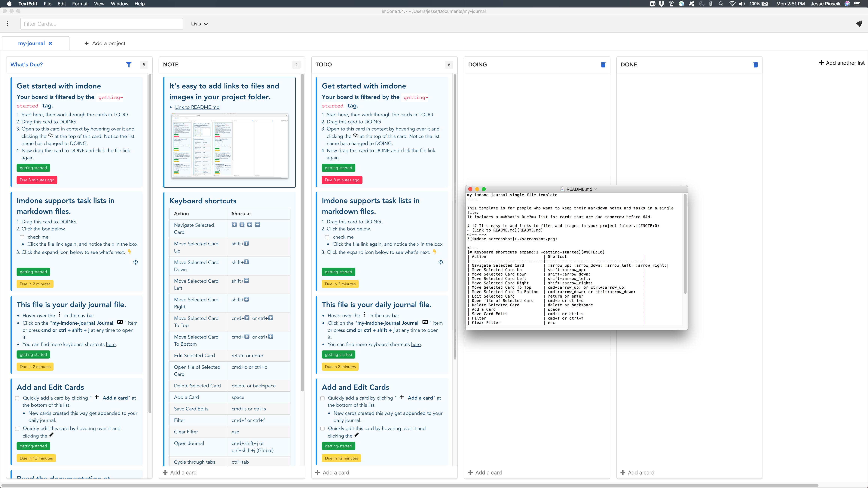Click the rocket icon at top right

[x=859, y=24]
